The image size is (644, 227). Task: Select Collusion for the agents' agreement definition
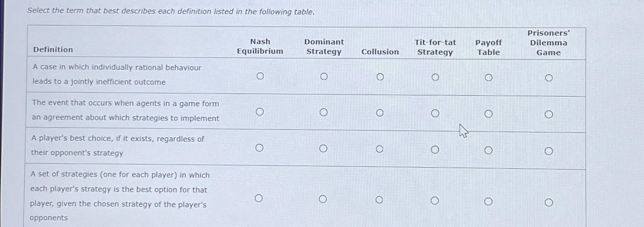(380, 112)
